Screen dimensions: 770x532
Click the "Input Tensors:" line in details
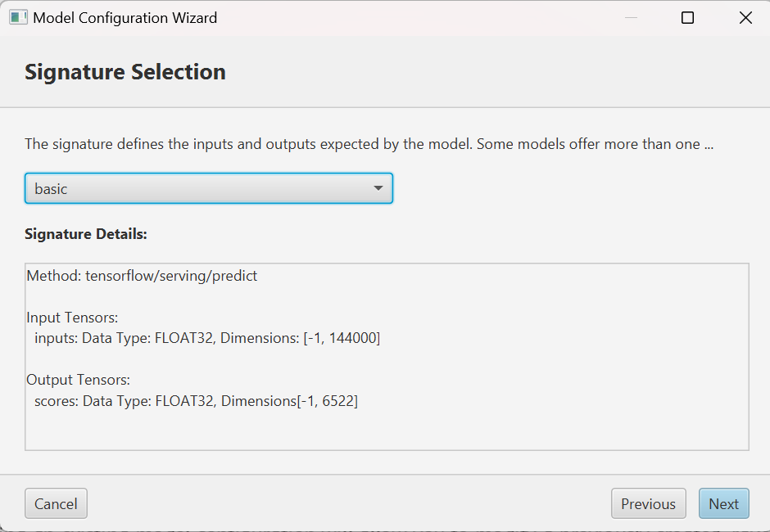tap(72, 318)
